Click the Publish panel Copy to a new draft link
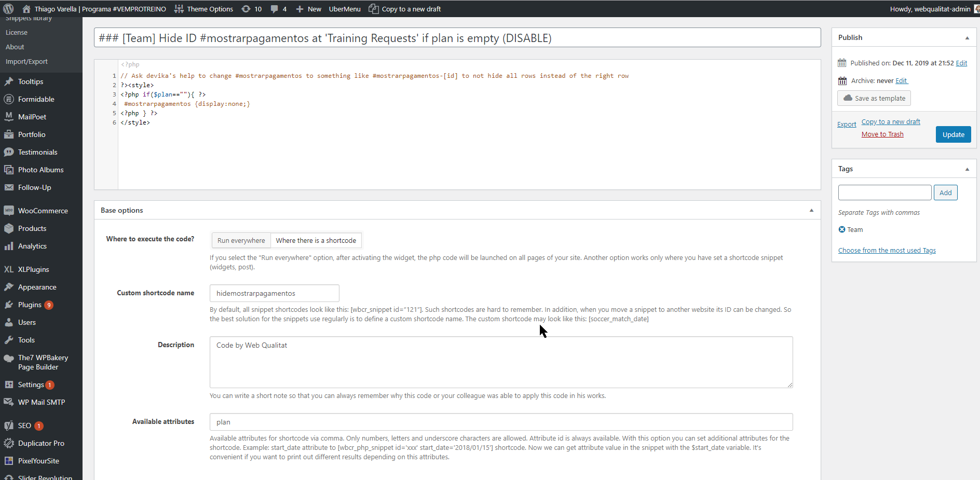 (891, 122)
